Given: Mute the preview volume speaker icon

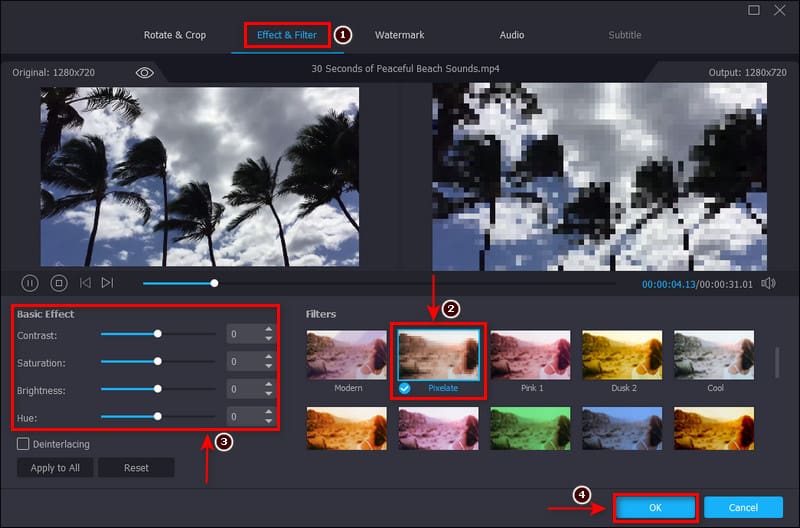Looking at the screenshot, I should coord(768,283).
